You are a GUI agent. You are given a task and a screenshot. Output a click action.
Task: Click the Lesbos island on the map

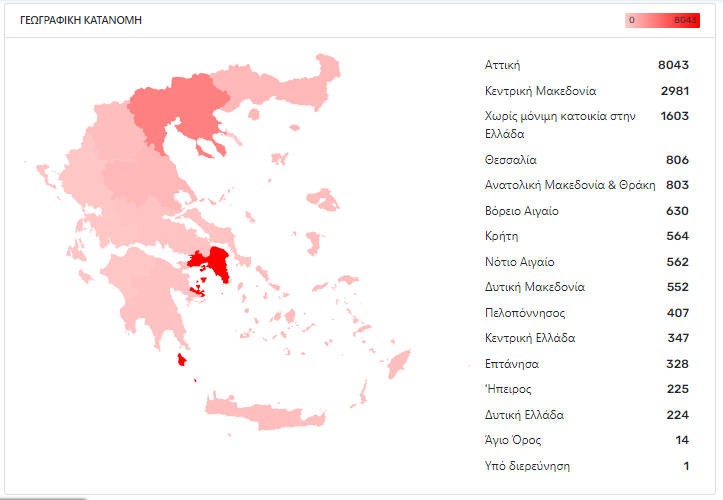[323, 200]
